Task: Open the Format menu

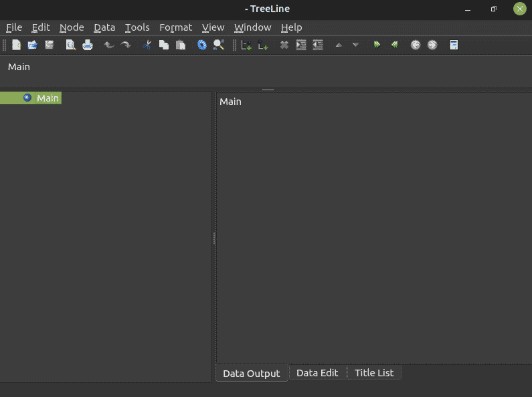Action: pos(176,27)
